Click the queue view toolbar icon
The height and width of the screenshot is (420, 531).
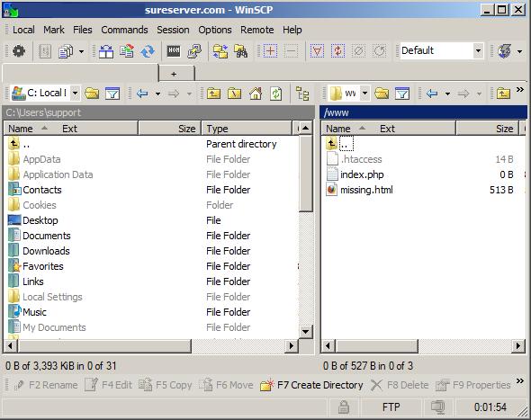(66, 51)
